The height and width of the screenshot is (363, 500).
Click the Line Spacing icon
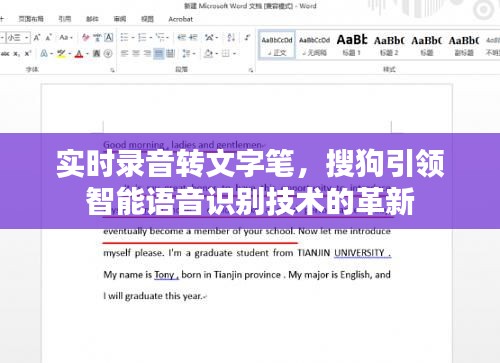tap(186, 53)
